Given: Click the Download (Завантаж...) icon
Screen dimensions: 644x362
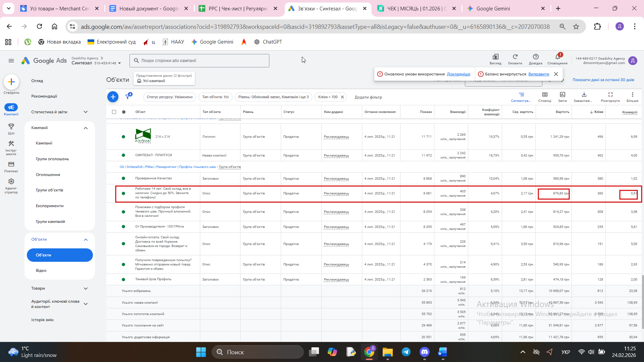Looking at the screenshot, I should (584, 95).
